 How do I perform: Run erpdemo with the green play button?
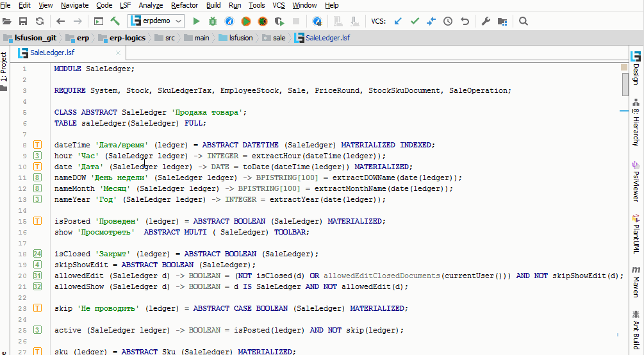click(196, 21)
